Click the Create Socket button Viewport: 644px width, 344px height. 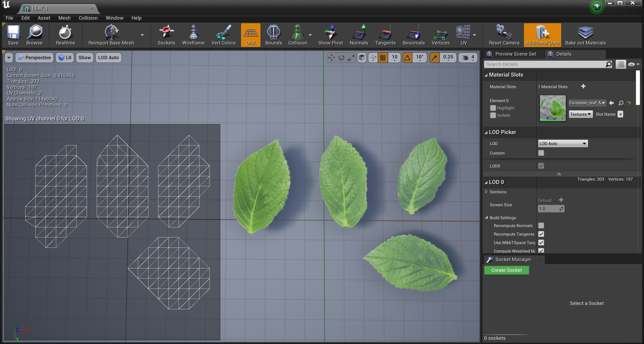(507, 270)
